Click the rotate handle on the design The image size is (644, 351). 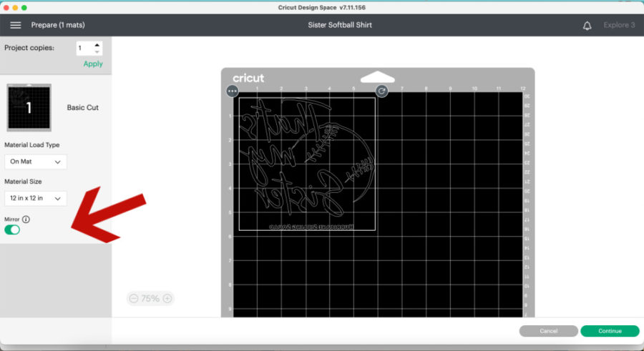point(382,92)
